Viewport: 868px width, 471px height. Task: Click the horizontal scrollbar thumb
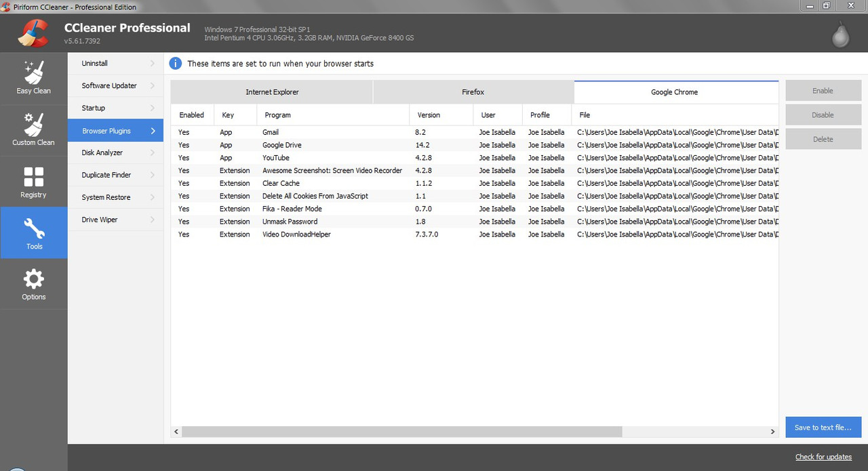point(401,431)
